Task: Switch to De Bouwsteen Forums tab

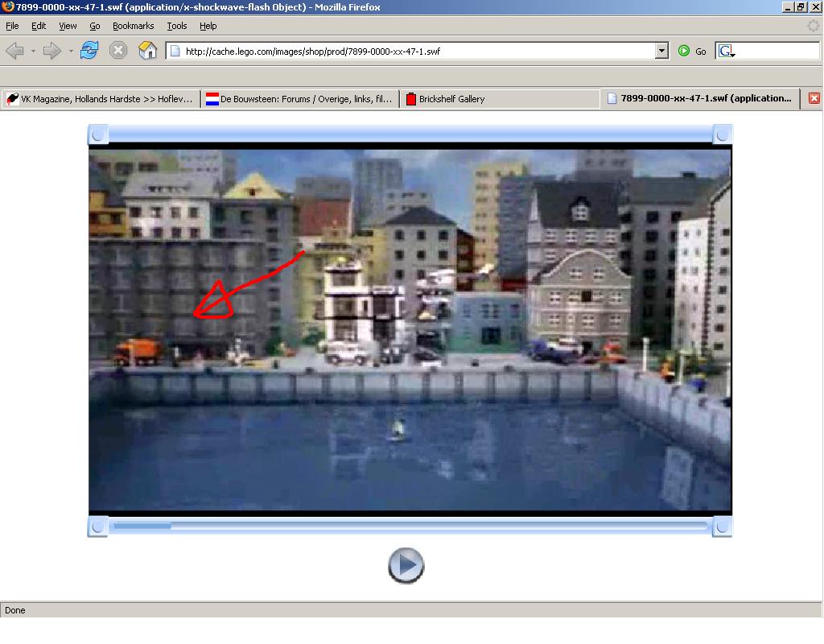Action: pyautogui.click(x=299, y=99)
